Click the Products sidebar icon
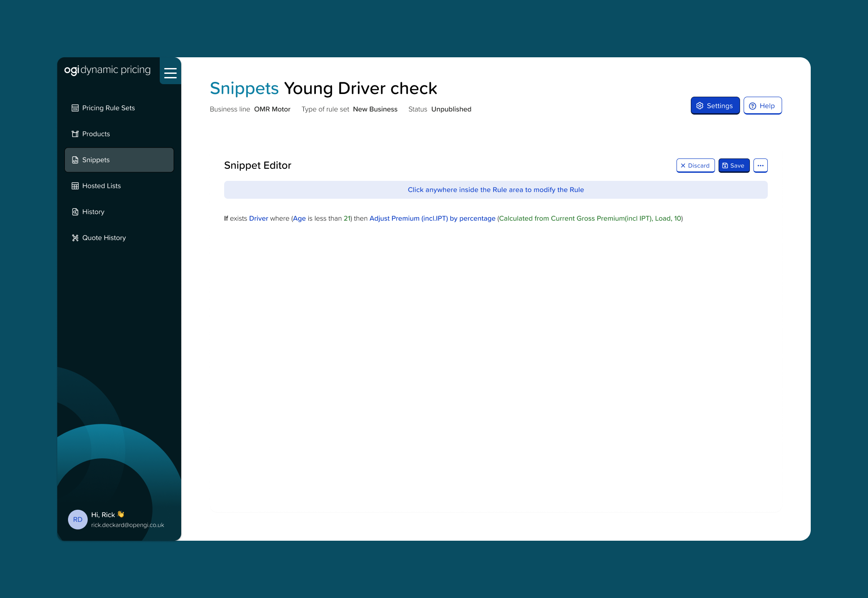868x598 pixels. [75, 134]
